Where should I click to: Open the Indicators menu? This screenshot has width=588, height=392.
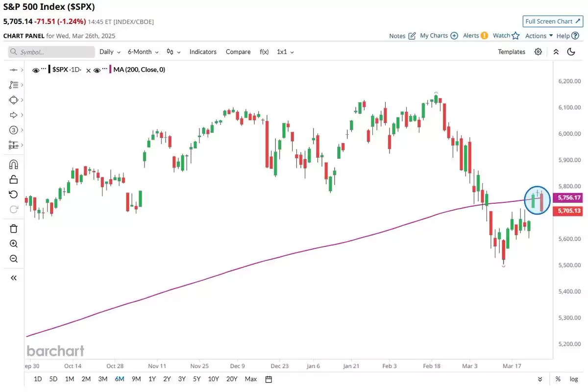click(x=203, y=52)
